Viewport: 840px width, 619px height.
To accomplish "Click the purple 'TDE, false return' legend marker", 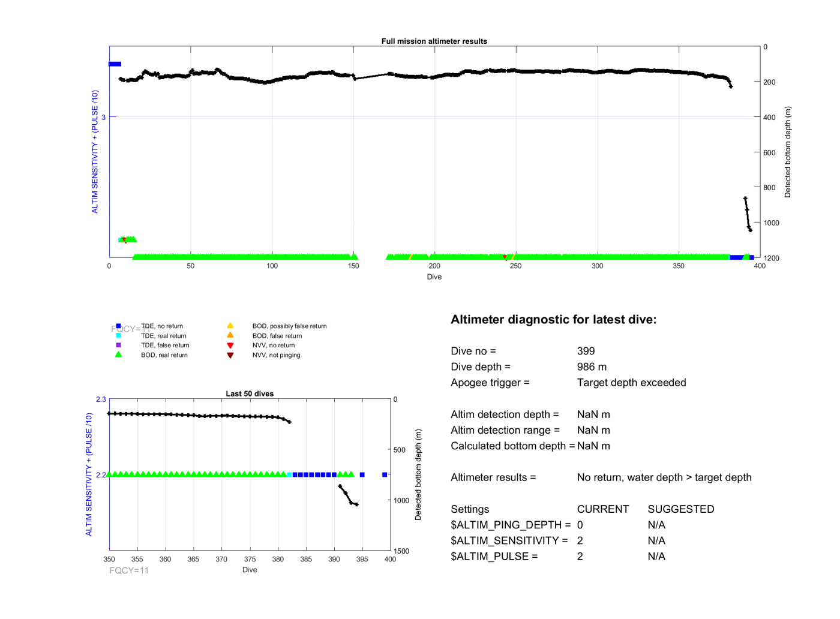I will tap(118, 345).
